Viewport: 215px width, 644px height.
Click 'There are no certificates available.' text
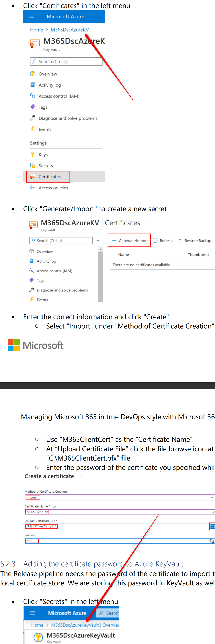(142, 265)
